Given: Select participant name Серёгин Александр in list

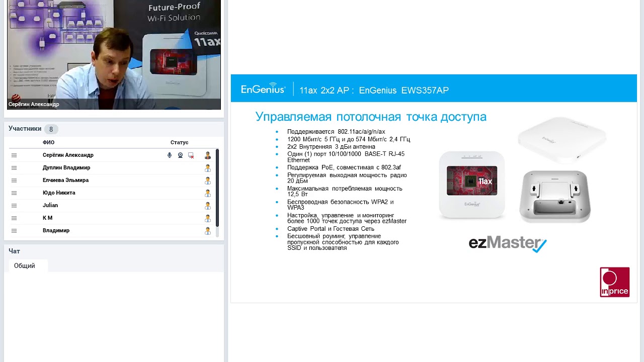Looking at the screenshot, I should tap(68, 155).
